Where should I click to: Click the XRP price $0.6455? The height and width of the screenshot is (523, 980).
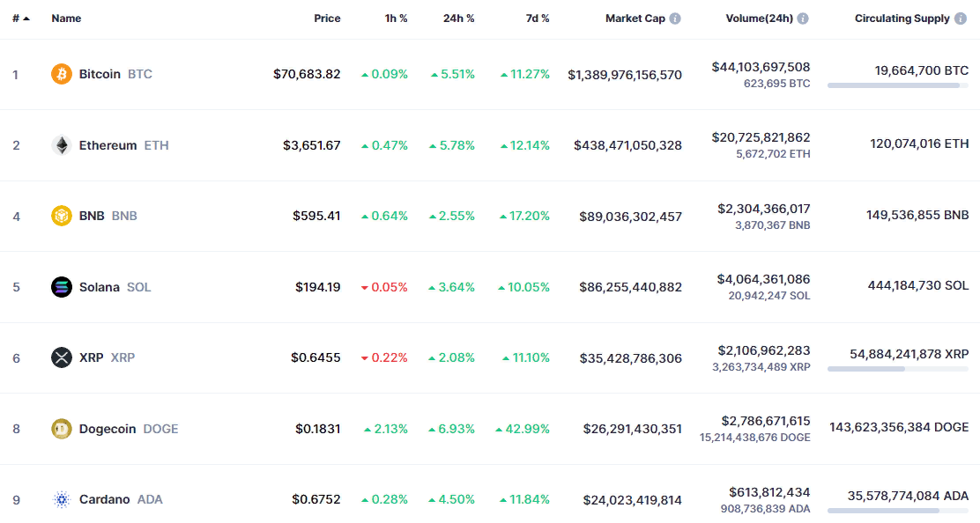[x=316, y=357]
